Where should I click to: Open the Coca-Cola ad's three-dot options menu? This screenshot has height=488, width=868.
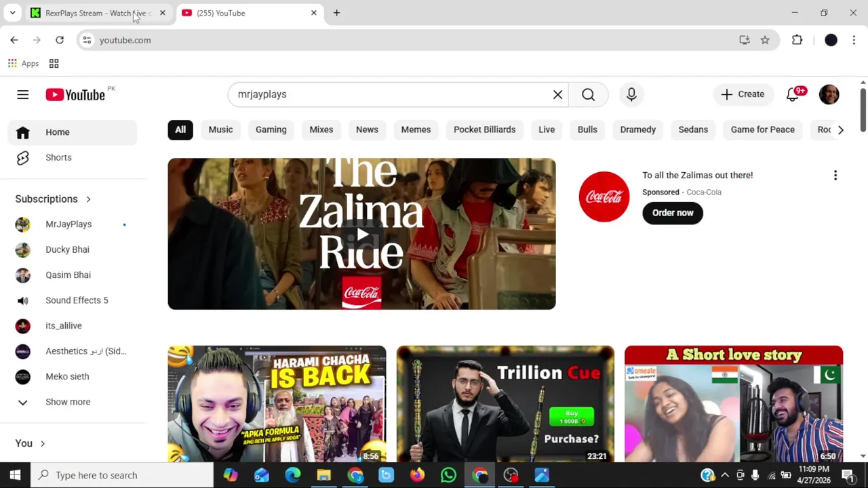pyautogui.click(x=835, y=176)
